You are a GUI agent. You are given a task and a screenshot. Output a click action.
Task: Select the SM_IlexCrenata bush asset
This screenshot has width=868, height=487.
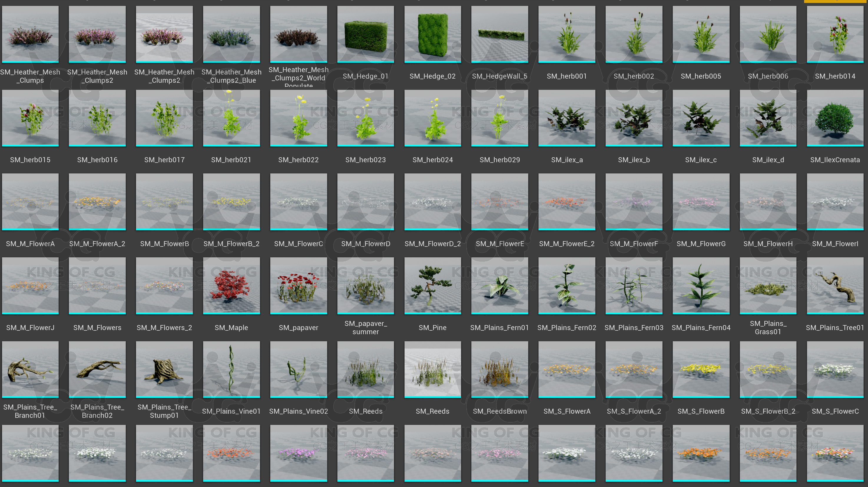[835, 117]
